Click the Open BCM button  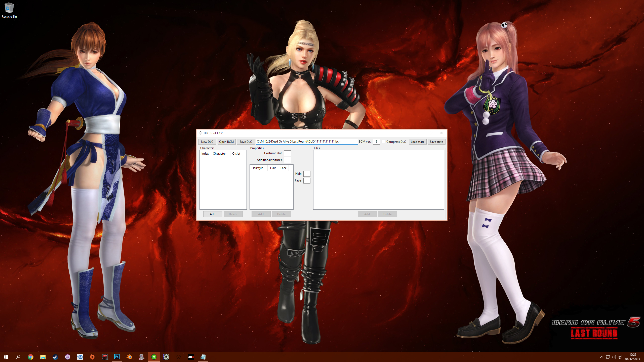[226, 142]
